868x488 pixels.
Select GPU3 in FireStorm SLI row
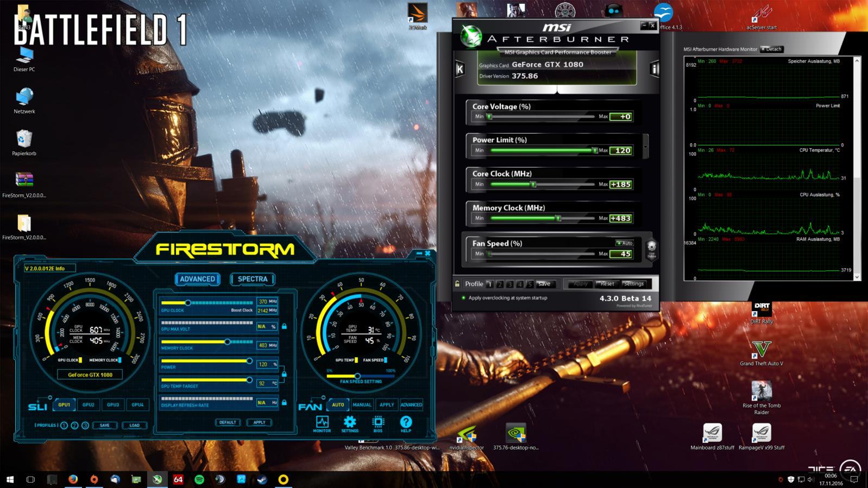[113, 404]
